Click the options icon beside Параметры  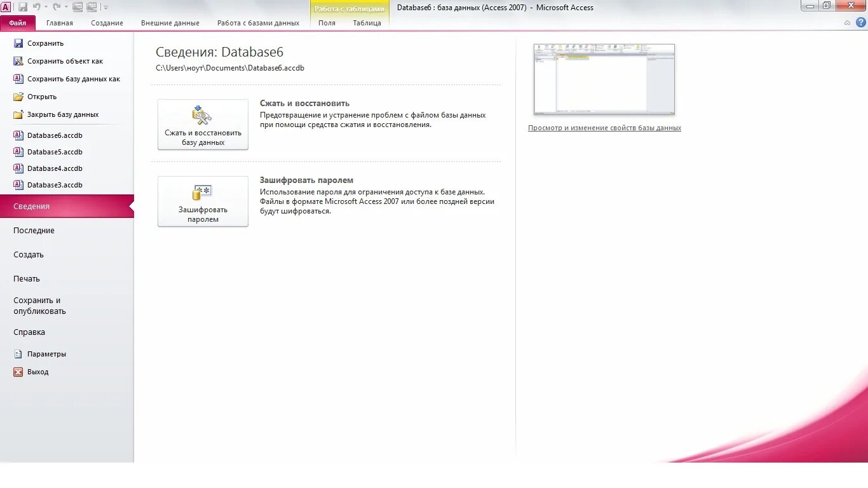pos(18,354)
